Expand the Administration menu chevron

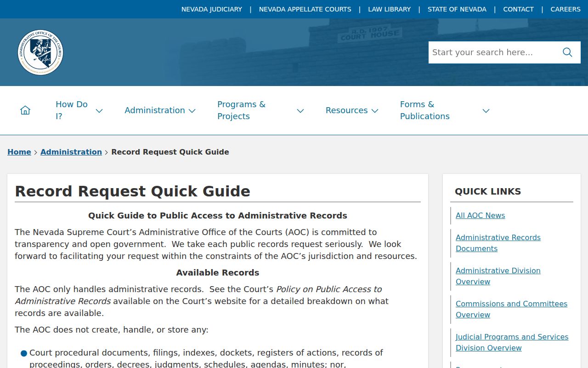(x=192, y=111)
